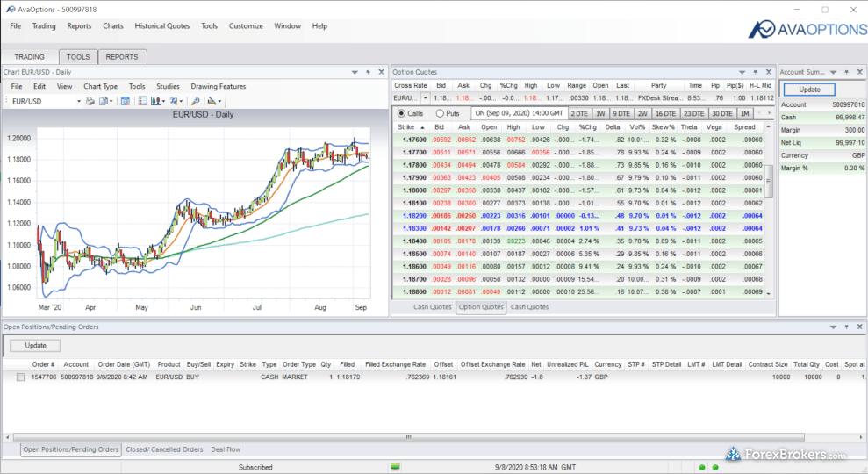Click the open positions horizontal scrollbar
The height and width of the screenshot is (474, 868).
pyautogui.click(x=408, y=437)
